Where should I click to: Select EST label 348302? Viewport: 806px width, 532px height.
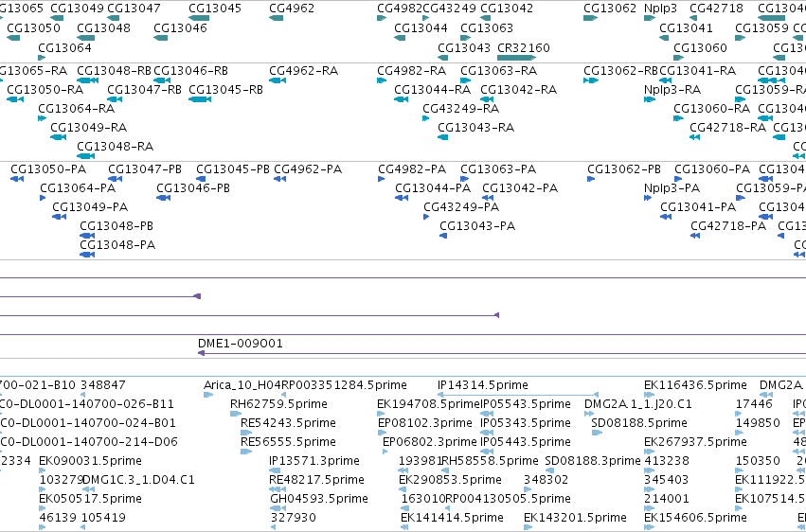[546, 480]
